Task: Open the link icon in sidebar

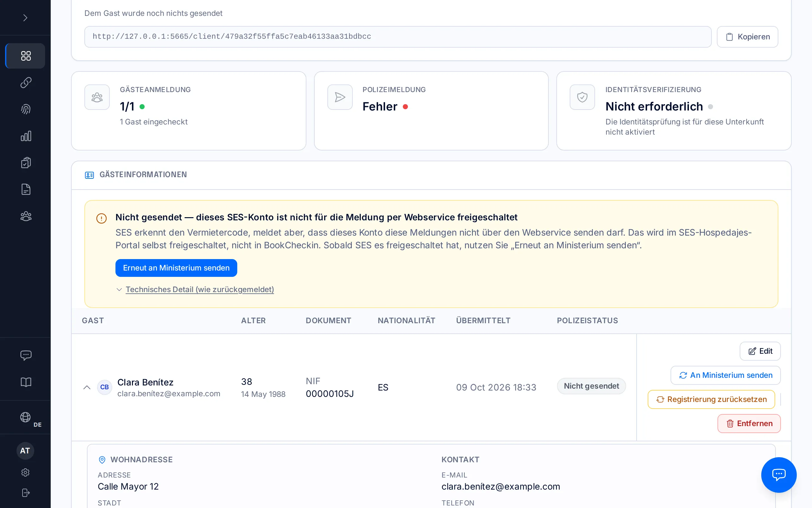Action: tap(25, 83)
